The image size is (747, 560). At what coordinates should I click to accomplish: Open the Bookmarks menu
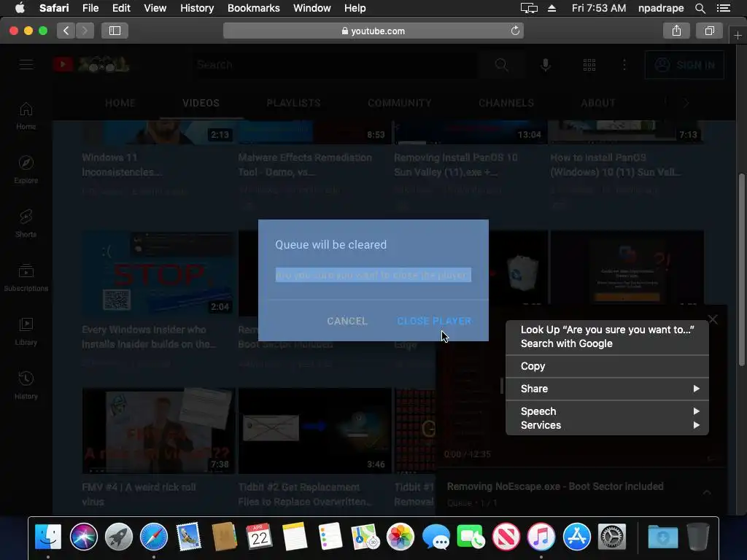coord(253,8)
